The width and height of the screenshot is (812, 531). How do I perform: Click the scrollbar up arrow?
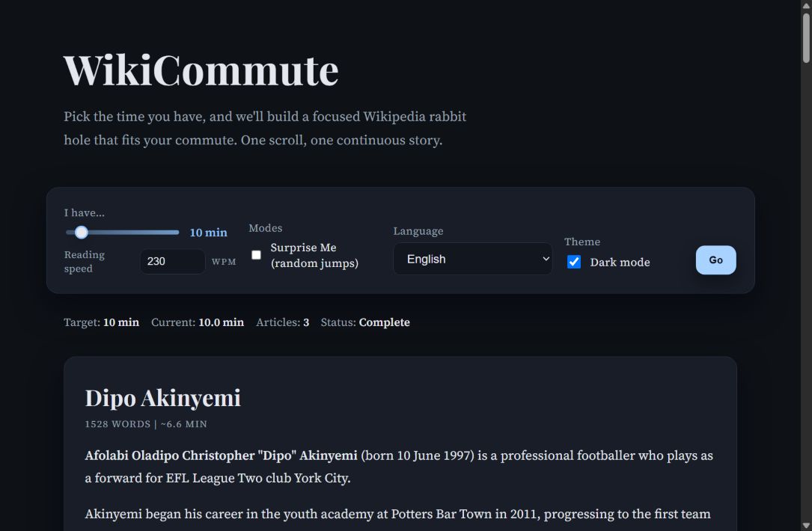(806, 4)
